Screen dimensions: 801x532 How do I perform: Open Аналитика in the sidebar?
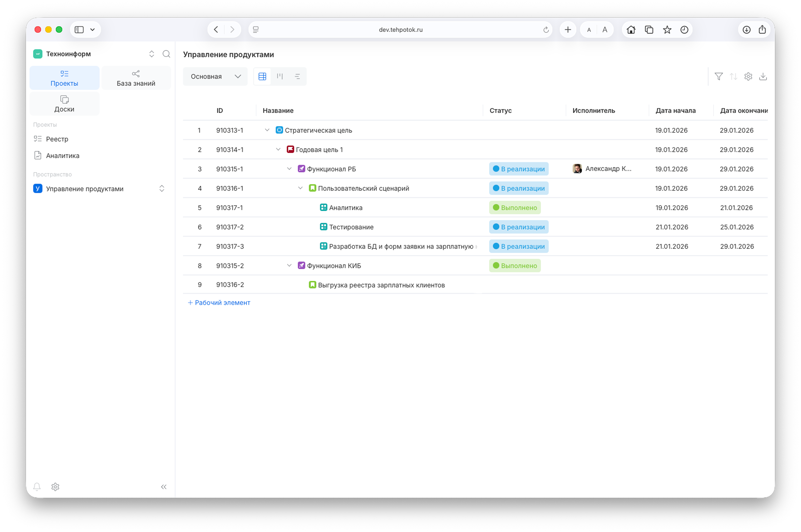pyautogui.click(x=62, y=155)
